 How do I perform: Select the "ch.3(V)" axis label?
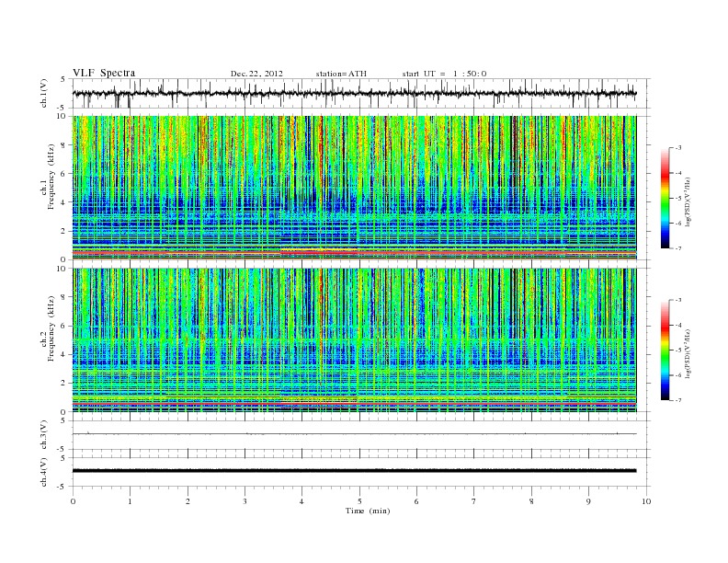click(43, 435)
